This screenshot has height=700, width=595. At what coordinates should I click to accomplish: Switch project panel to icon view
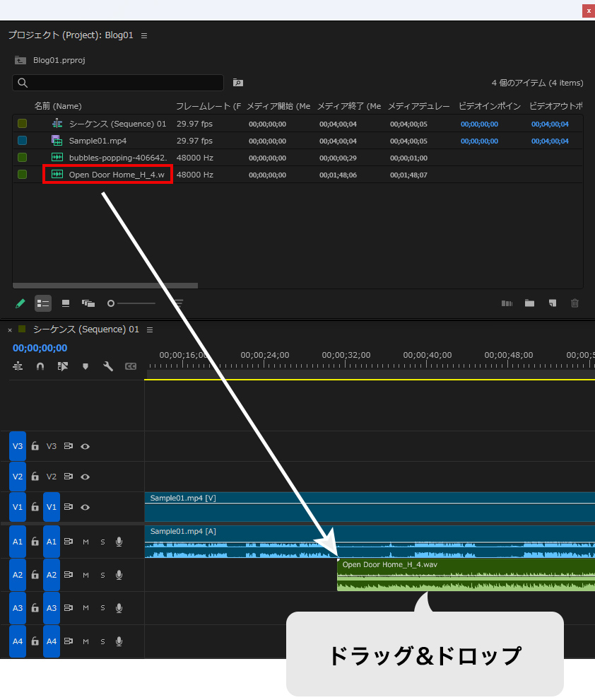[66, 303]
